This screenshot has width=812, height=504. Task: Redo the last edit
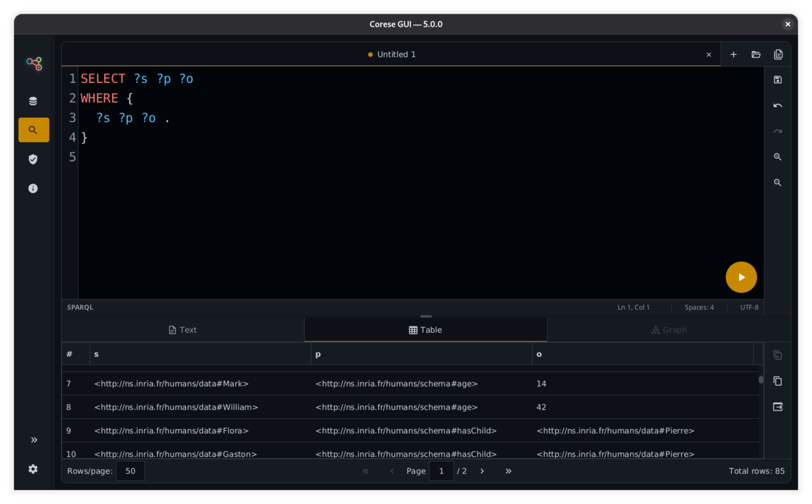[x=778, y=131]
